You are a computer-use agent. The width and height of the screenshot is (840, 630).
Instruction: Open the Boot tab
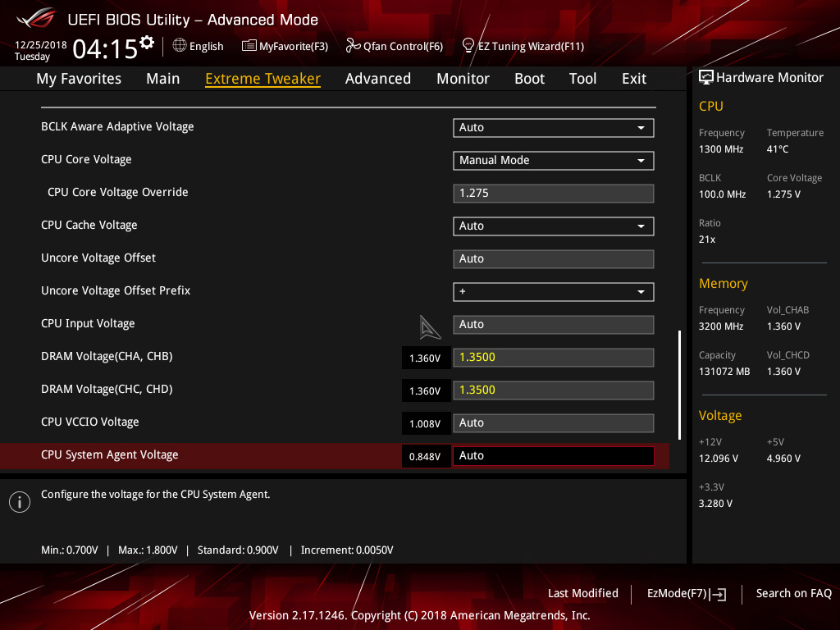[x=529, y=79]
